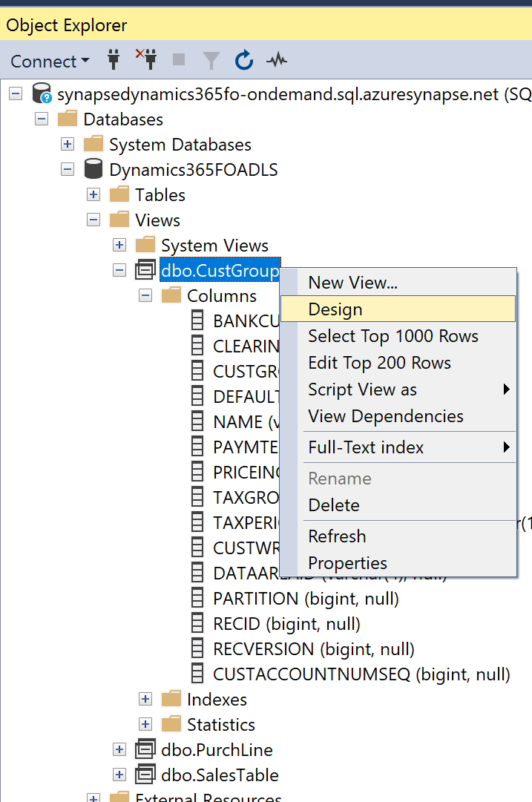Viewport: 532px width, 802px height.
Task: Click the Statistics folder icon
Action: coord(171,724)
